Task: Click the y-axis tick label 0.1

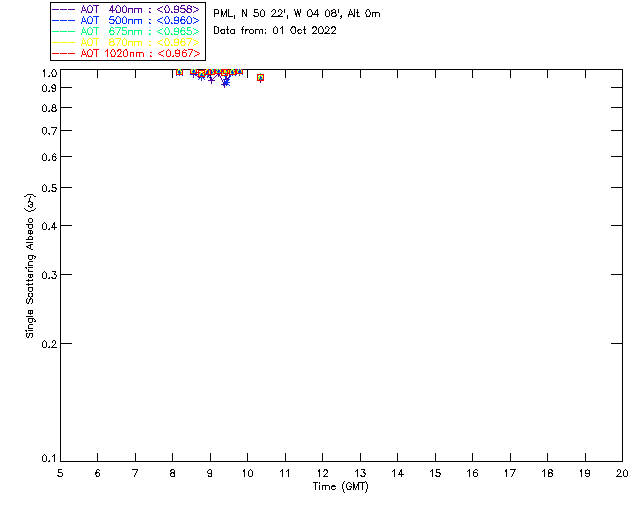Action: tap(49, 459)
